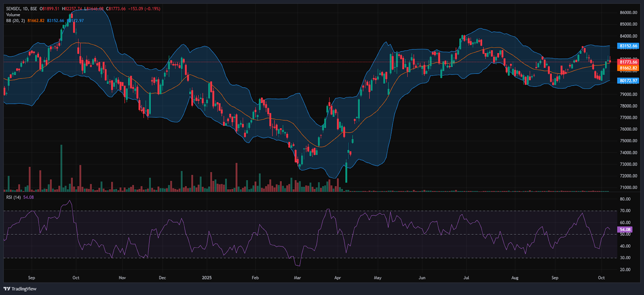Click the 20.00 level on RSI scale
The width and height of the screenshot is (644, 295).
click(x=625, y=269)
